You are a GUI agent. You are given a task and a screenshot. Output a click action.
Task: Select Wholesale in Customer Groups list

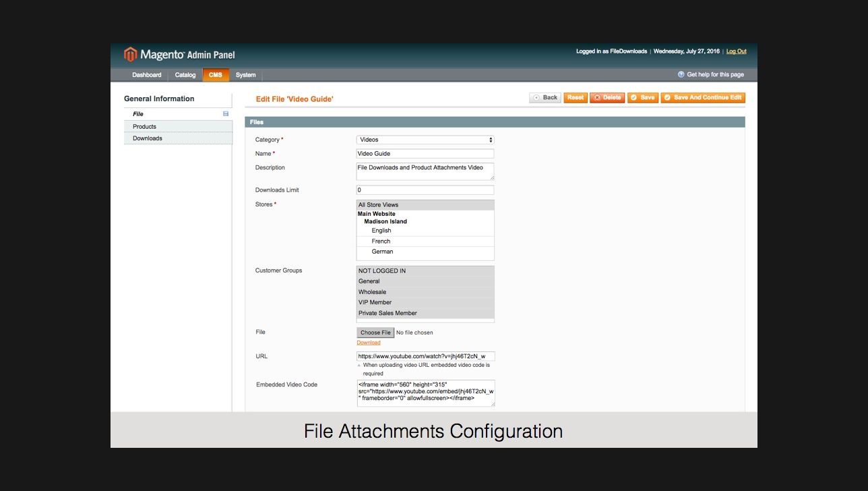pos(372,292)
